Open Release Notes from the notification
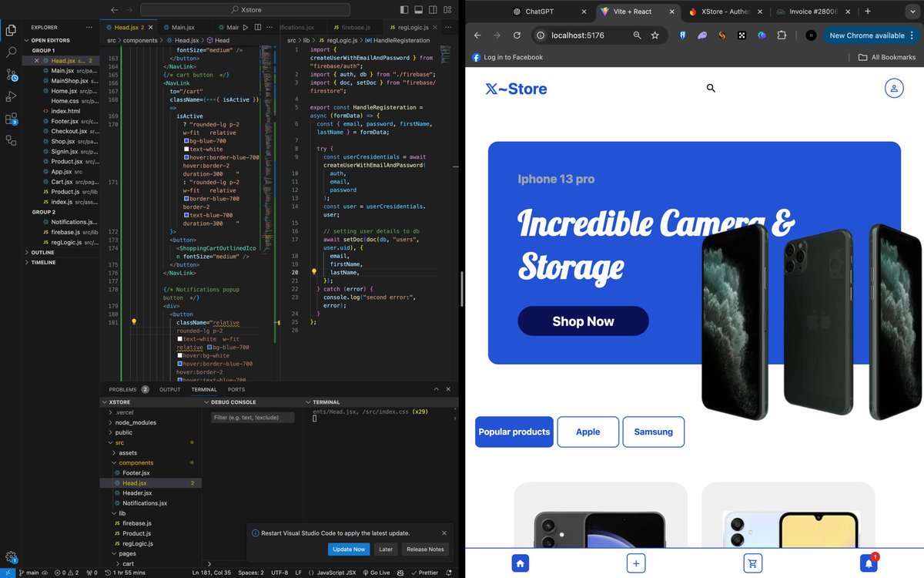This screenshot has width=924, height=578. click(x=425, y=549)
